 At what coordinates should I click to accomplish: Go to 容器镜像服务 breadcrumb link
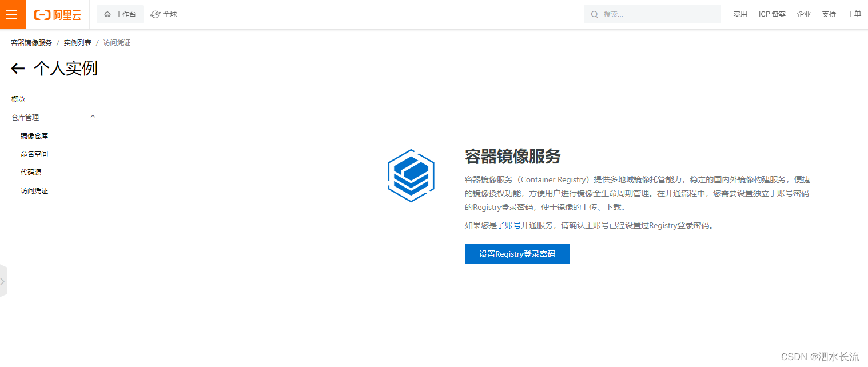[x=31, y=43]
